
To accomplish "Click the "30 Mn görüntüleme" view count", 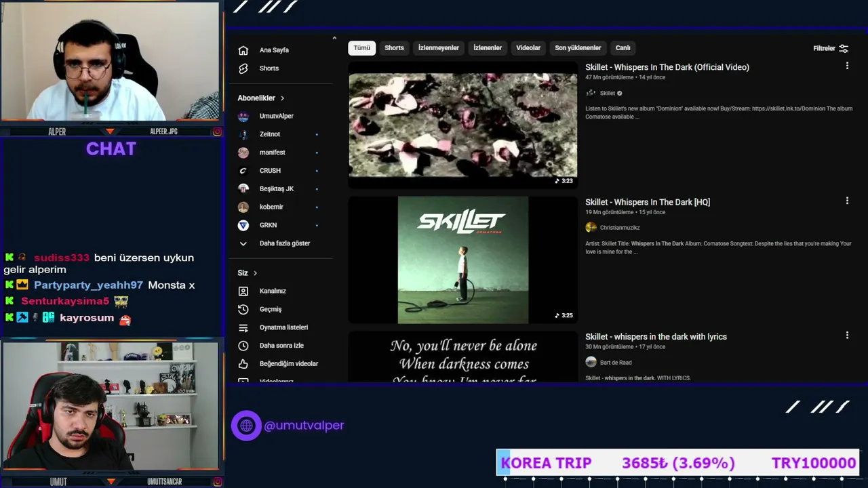I will pyautogui.click(x=610, y=347).
